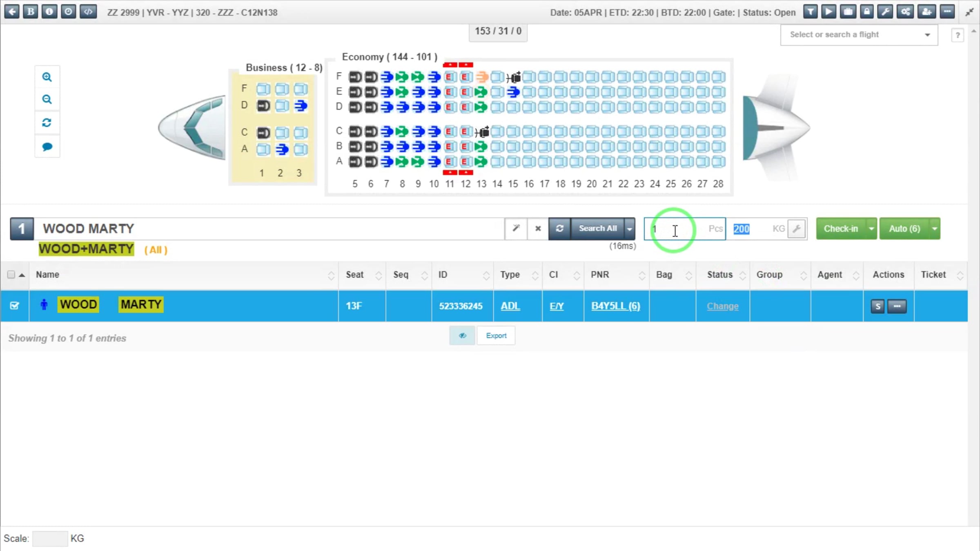Click the Export button
The width and height of the screenshot is (980, 551).
496,335
